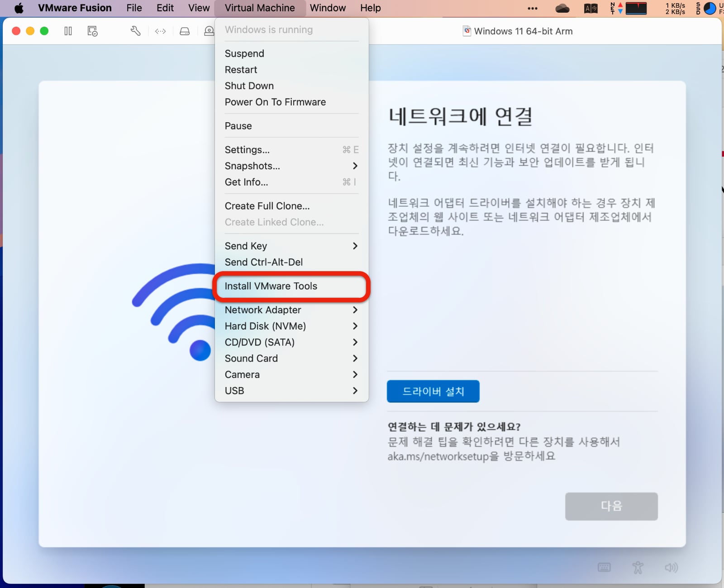Screen dimensions: 724x588
Task: Open the Window menu
Action: tap(328, 8)
